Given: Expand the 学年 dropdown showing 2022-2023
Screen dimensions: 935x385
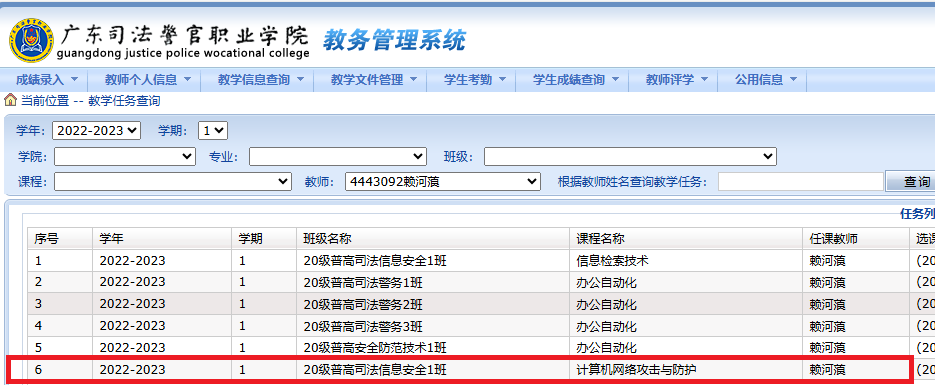Looking at the screenshot, I should pos(97,131).
